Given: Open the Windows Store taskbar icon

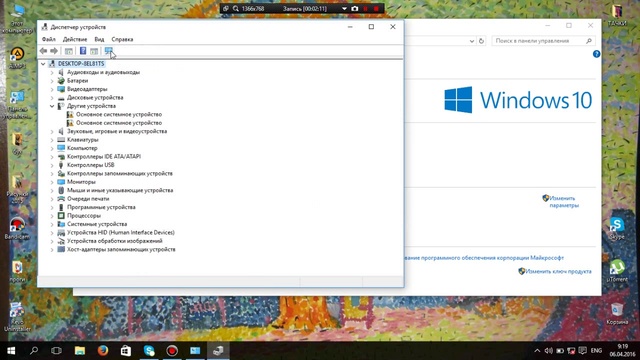Looking at the screenshot, I should pos(126,351).
